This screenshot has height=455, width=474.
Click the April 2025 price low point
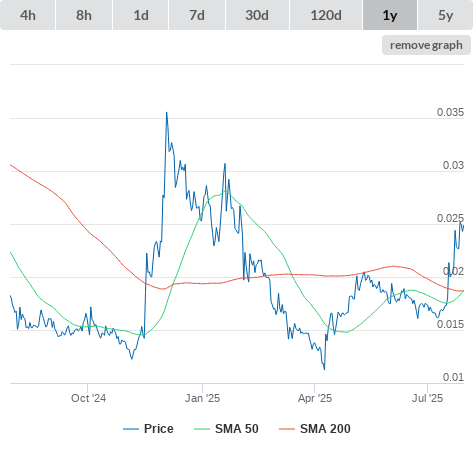click(x=324, y=369)
